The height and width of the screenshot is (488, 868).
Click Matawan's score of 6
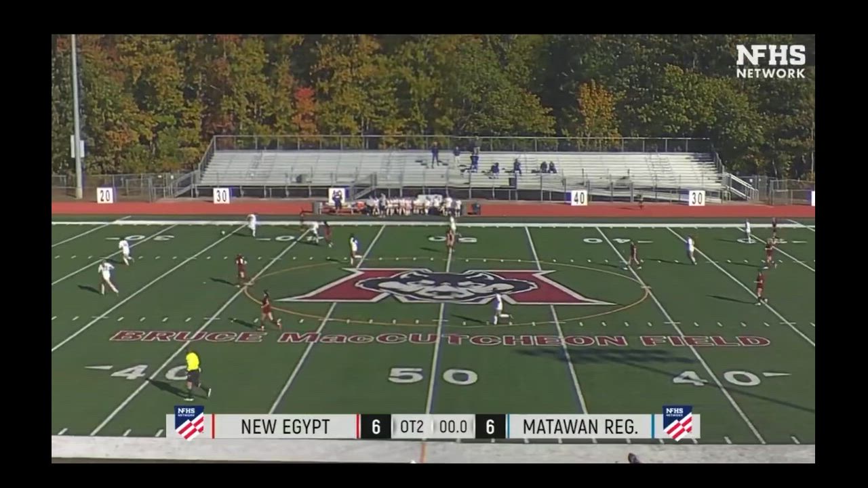tap(490, 427)
